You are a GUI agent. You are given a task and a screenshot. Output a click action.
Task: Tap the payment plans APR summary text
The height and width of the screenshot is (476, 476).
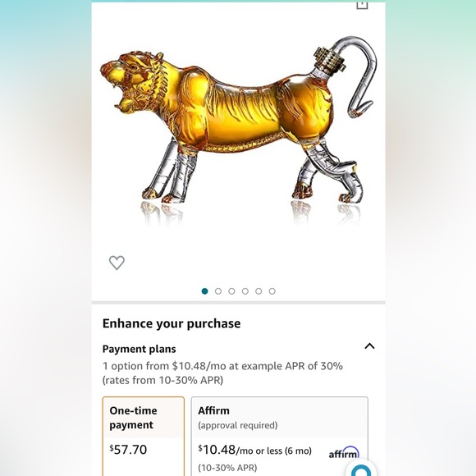tap(222, 373)
